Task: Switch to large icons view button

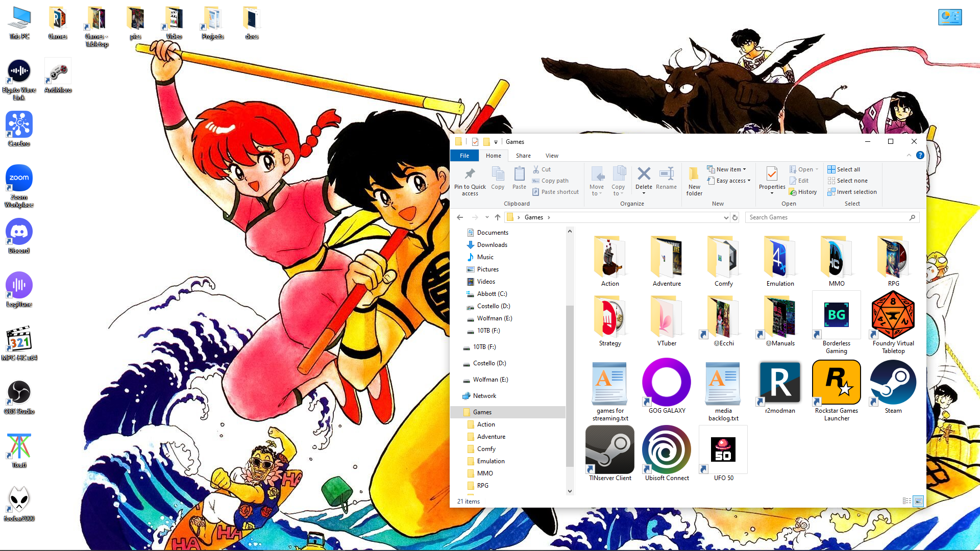Action: tap(918, 501)
